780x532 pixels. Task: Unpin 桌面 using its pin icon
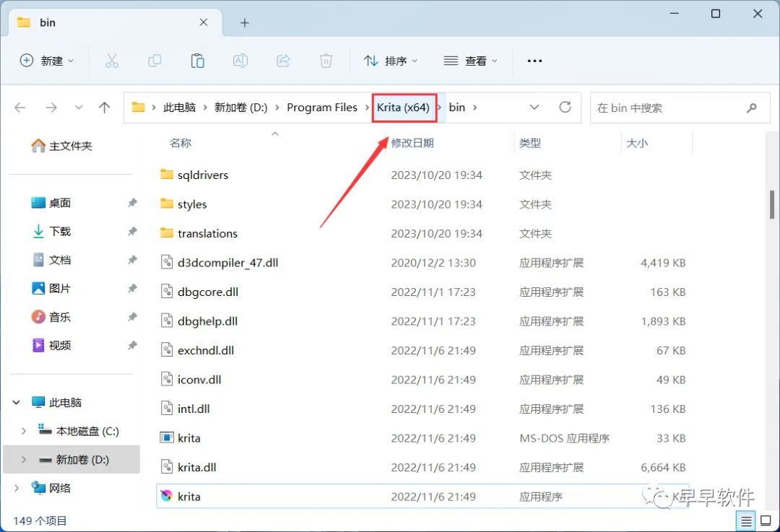(132, 203)
